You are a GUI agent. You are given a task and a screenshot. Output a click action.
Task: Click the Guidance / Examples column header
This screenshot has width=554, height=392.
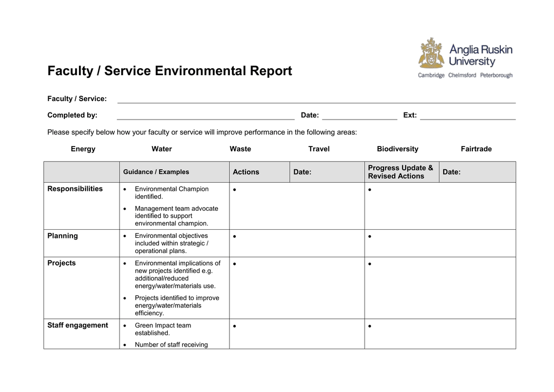156,172
